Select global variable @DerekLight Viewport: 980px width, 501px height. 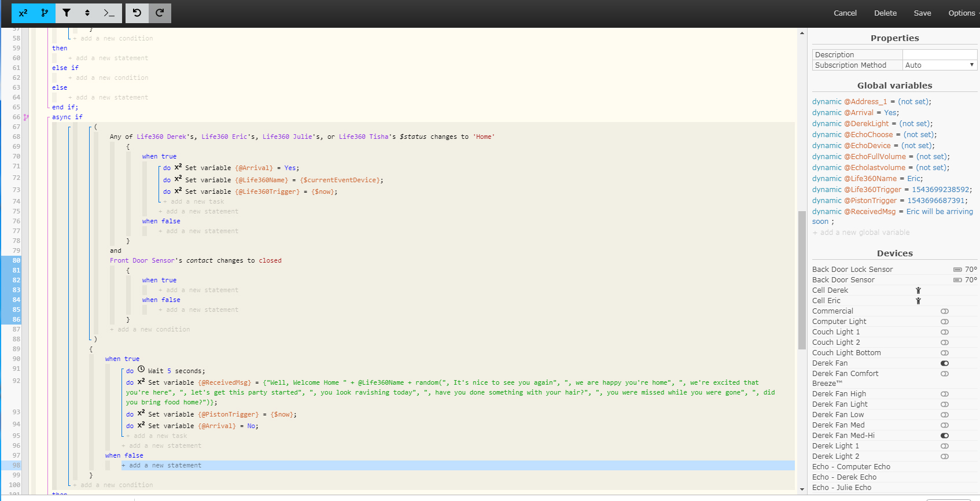click(872, 124)
